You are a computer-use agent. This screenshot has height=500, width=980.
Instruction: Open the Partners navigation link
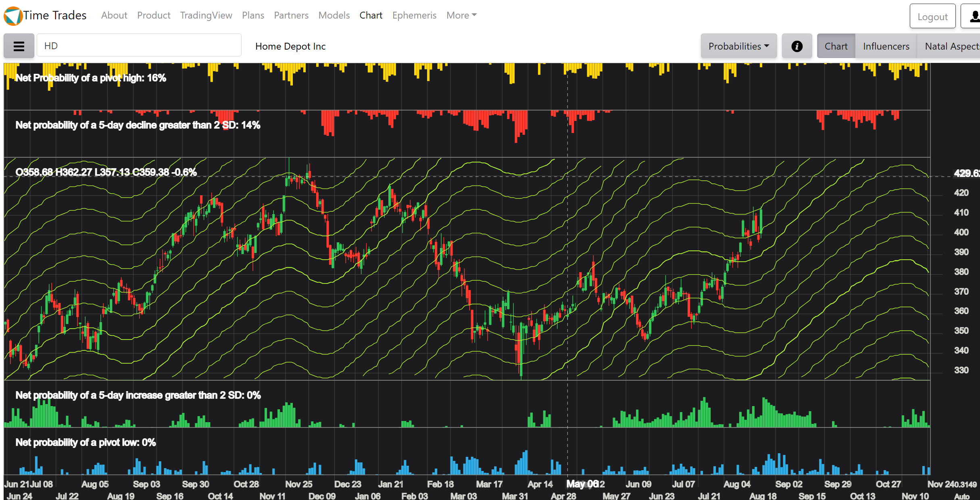pos(291,15)
